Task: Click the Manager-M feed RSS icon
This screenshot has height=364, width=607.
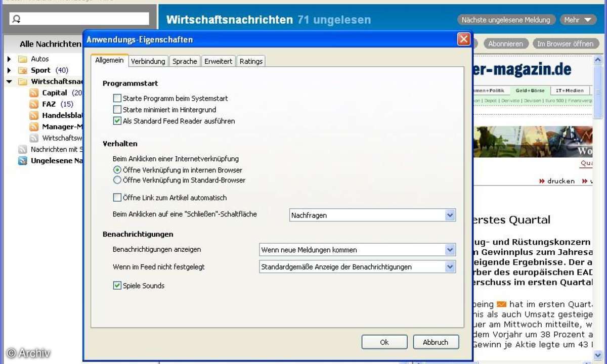Action: tap(34, 126)
